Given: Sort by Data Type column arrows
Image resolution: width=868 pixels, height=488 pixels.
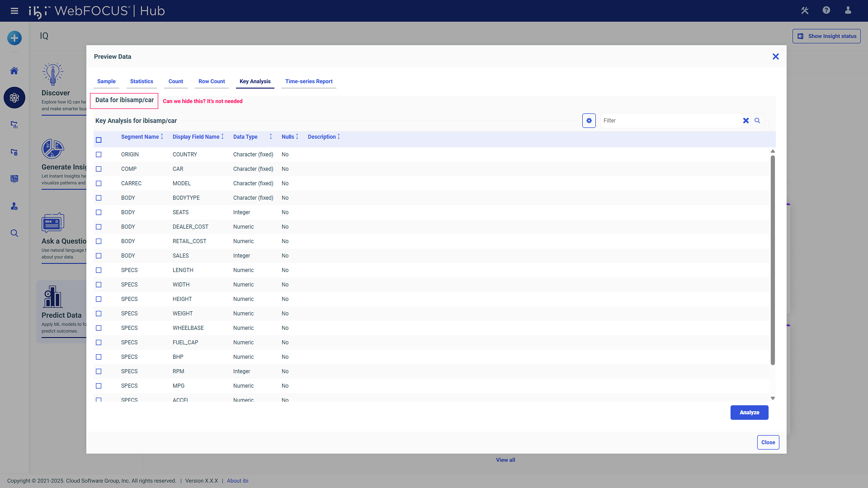Looking at the screenshot, I should [271, 136].
